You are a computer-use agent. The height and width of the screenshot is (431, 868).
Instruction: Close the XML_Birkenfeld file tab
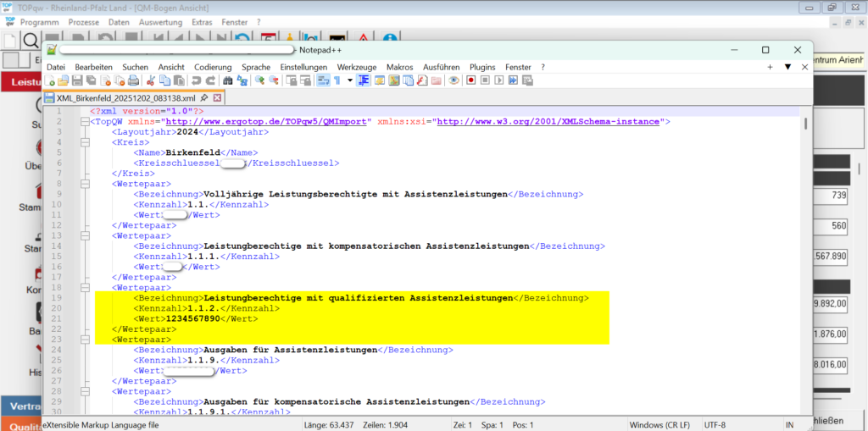click(x=216, y=98)
